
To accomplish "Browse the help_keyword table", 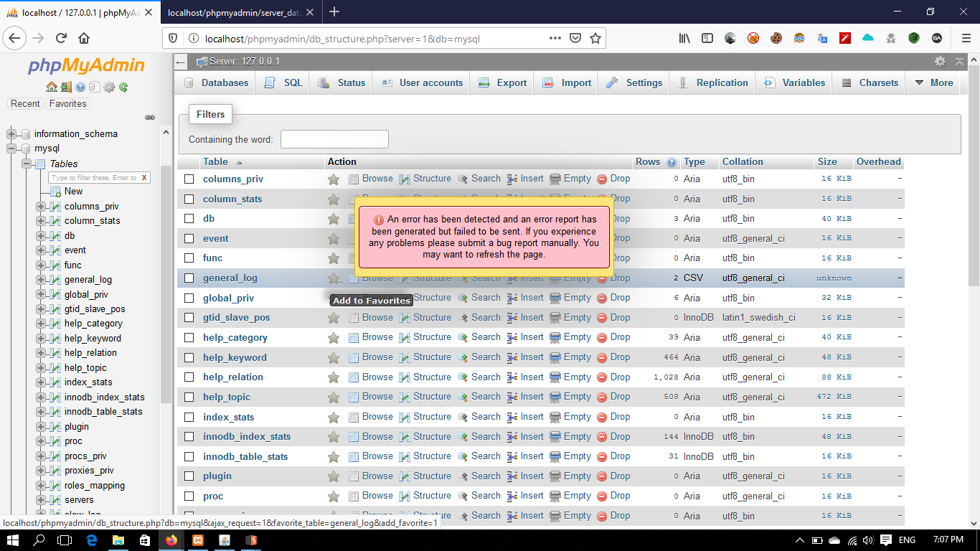I will (x=377, y=357).
